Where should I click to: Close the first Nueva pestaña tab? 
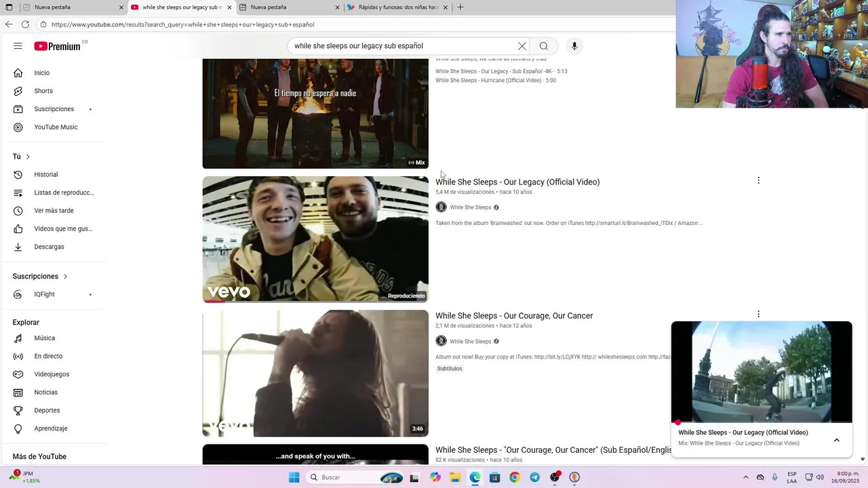(x=121, y=7)
